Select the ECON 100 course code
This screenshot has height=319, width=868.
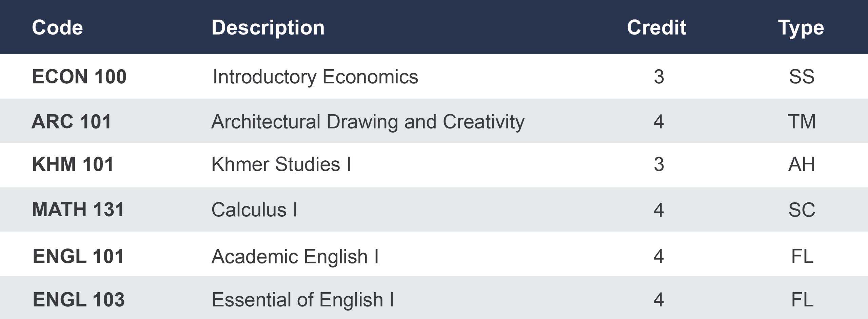tap(79, 77)
